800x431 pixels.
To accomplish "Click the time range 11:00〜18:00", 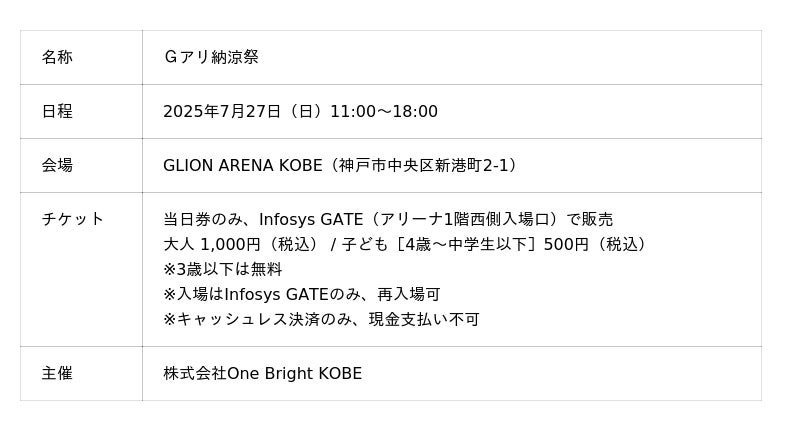I will (x=384, y=111).
